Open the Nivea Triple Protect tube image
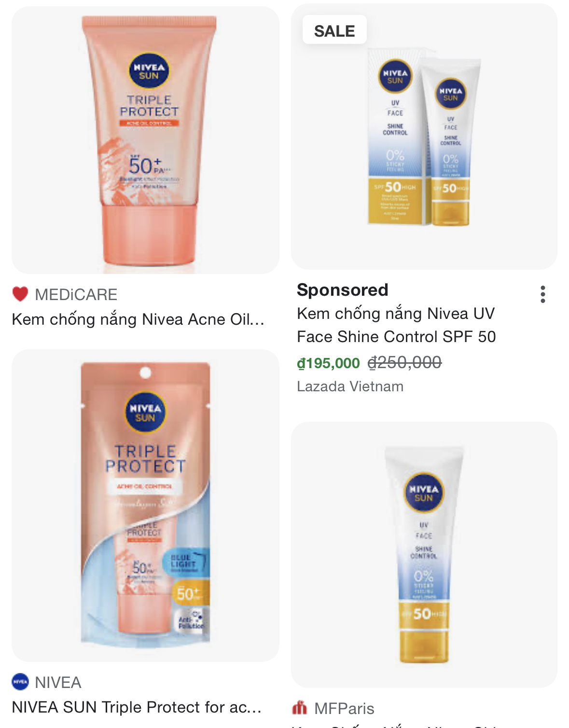The height and width of the screenshot is (728, 569). tap(145, 140)
